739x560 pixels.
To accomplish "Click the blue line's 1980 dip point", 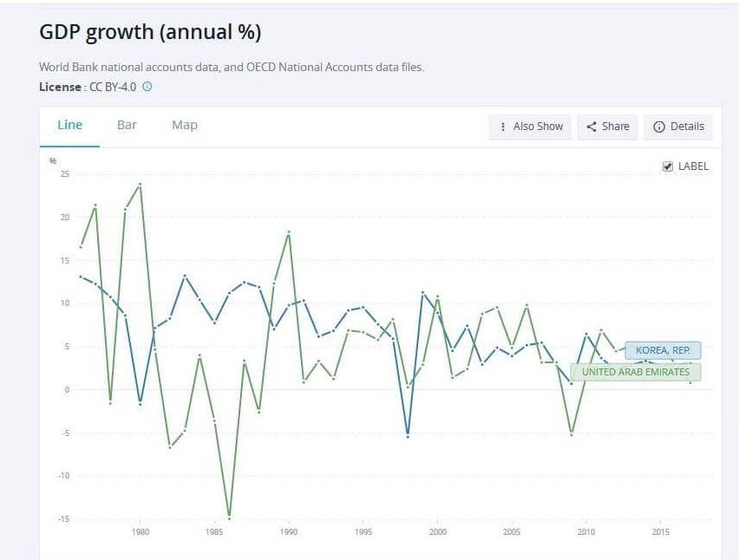I will (140, 403).
